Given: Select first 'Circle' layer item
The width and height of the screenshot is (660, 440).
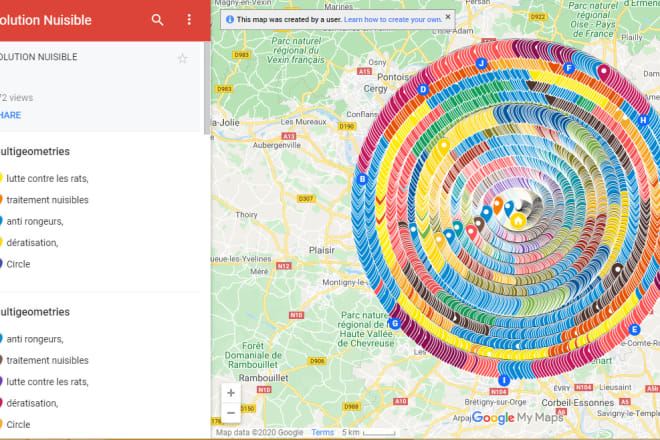Looking at the screenshot, I should [18, 264].
